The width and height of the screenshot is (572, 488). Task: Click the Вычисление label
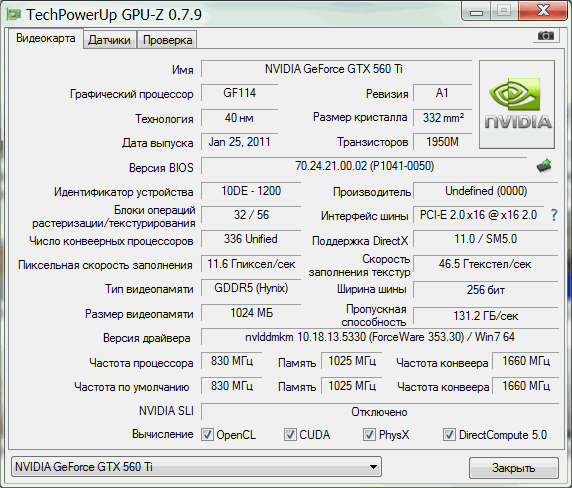[163, 434]
